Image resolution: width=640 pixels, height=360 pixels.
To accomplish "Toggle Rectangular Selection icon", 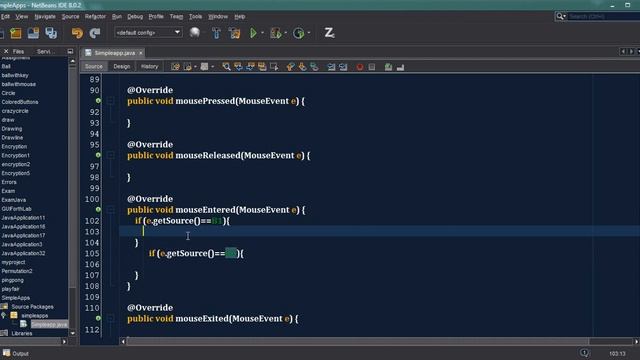I will coord(274,67).
